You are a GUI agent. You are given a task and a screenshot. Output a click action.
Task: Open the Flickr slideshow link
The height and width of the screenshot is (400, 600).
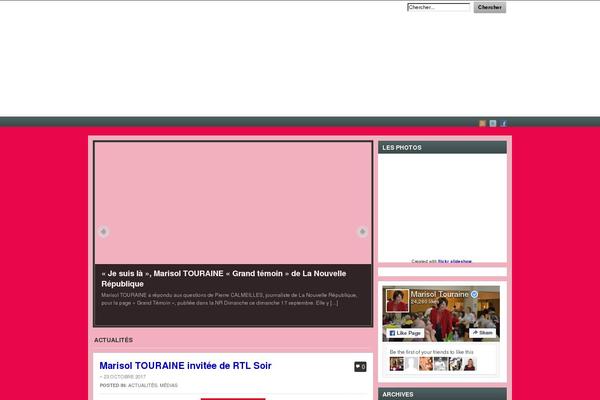click(455, 261)
